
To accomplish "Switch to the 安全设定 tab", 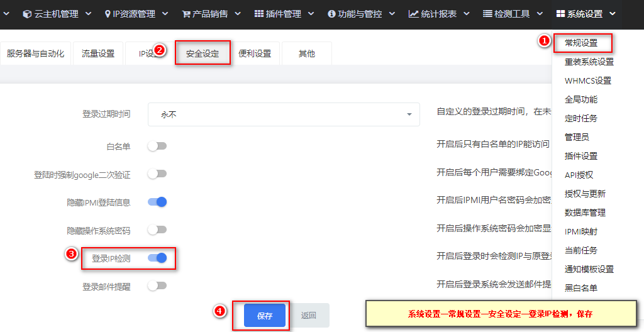I will (x=203, y=53).
